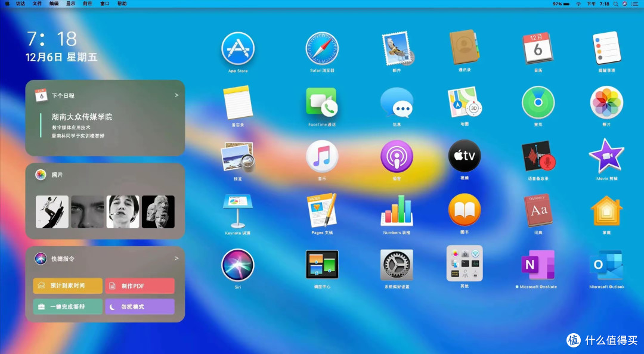The image size is (644, 354).
Task: Expand the next schedule widget chevron
Action: (177, 95)
